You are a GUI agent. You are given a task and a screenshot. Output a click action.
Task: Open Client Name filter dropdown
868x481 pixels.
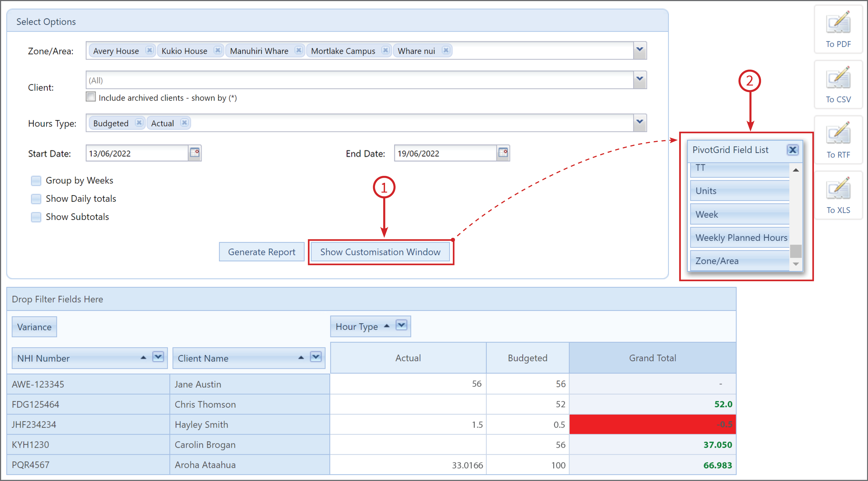316,357
